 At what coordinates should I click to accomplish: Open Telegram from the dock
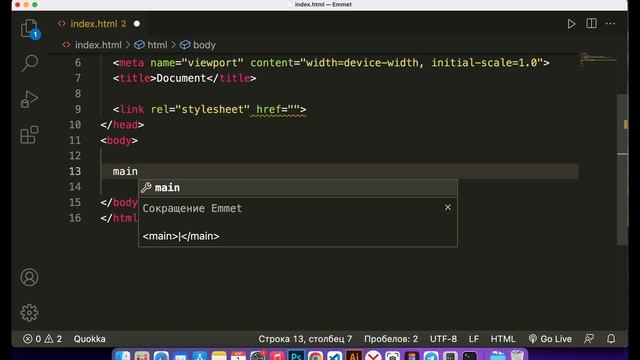pyautogui.click(x=431, y=356)
